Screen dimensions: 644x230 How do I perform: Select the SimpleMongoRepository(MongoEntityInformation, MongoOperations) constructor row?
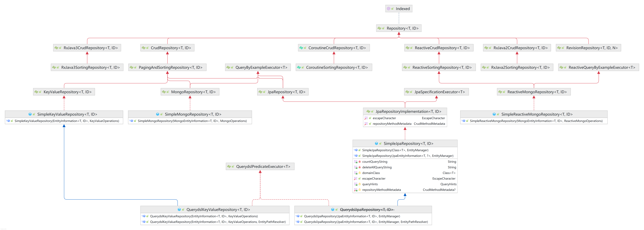(190, 121)
